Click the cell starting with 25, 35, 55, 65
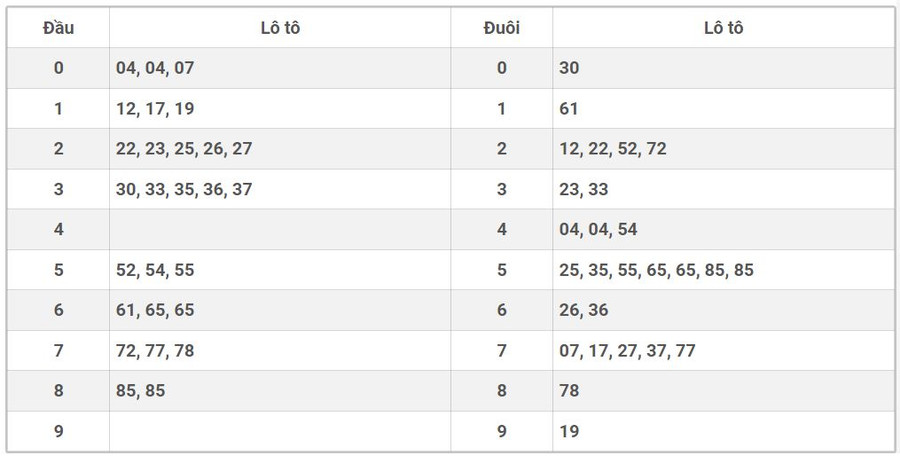900x457 pixels. pos(656,270)
